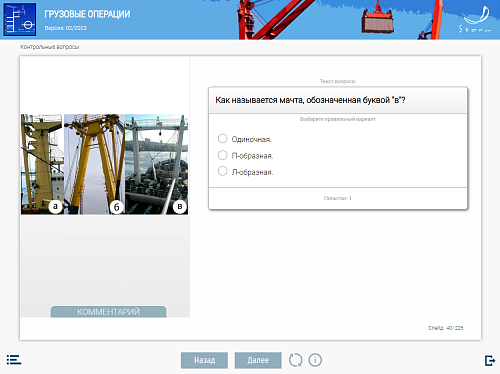500x374 pixels.
Task: Click the blue course logo icon
Action: [20, 19]
